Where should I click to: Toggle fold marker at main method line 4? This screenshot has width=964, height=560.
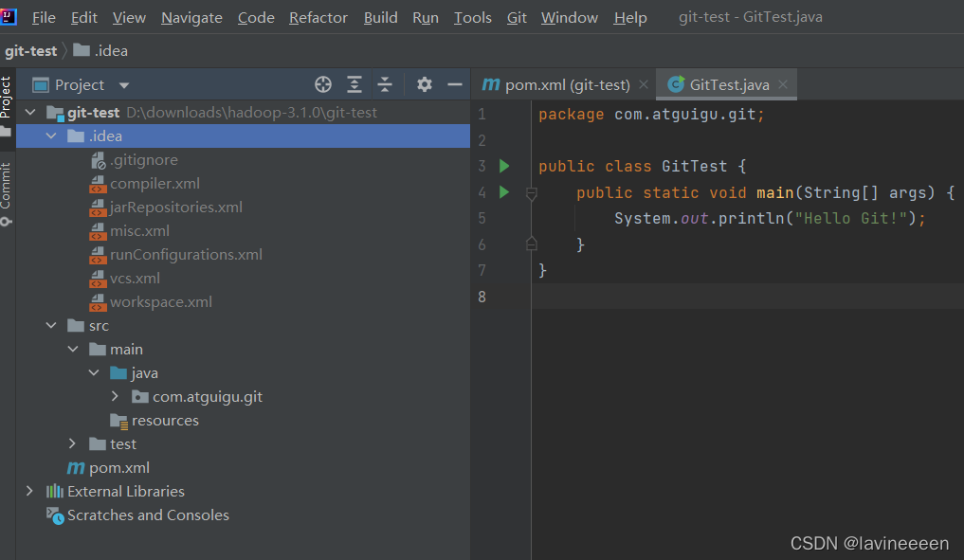[x=532, y=193]
